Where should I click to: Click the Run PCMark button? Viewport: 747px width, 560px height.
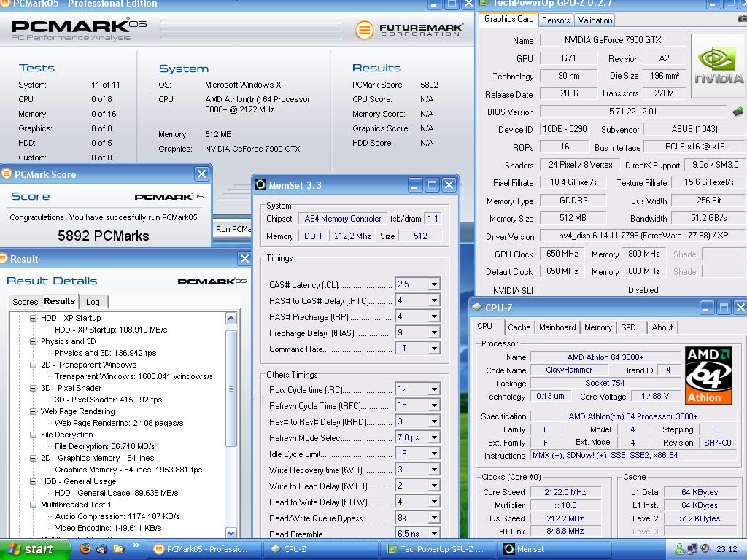pyautogui.click(x=233, y=229)
